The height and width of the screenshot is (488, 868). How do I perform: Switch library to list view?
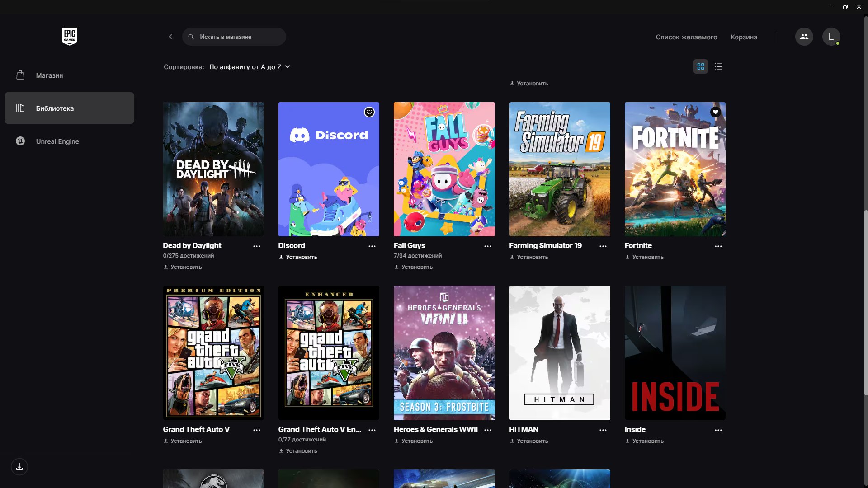(719, 66)
